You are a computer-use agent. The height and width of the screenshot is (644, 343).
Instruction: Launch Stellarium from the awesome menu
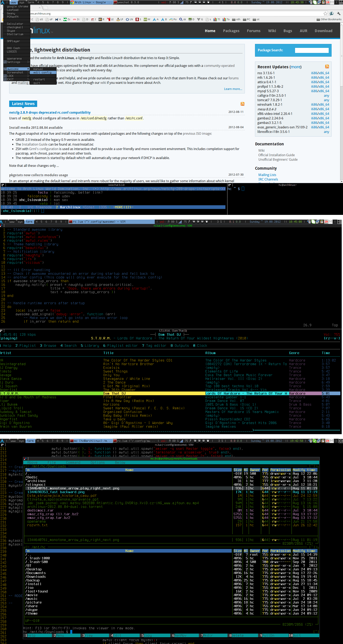pos(17,34)
